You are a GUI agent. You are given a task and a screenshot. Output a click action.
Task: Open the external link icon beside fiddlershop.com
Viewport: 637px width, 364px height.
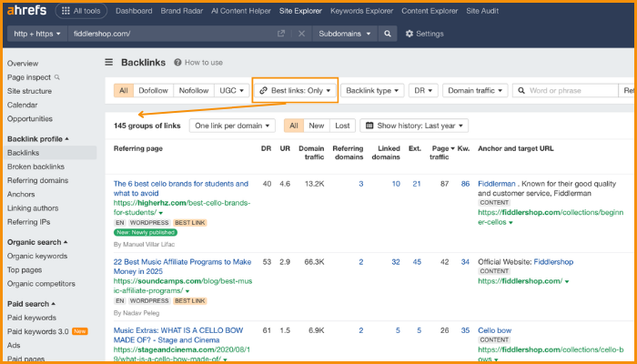pyautogui.click(x=280, y=34)
